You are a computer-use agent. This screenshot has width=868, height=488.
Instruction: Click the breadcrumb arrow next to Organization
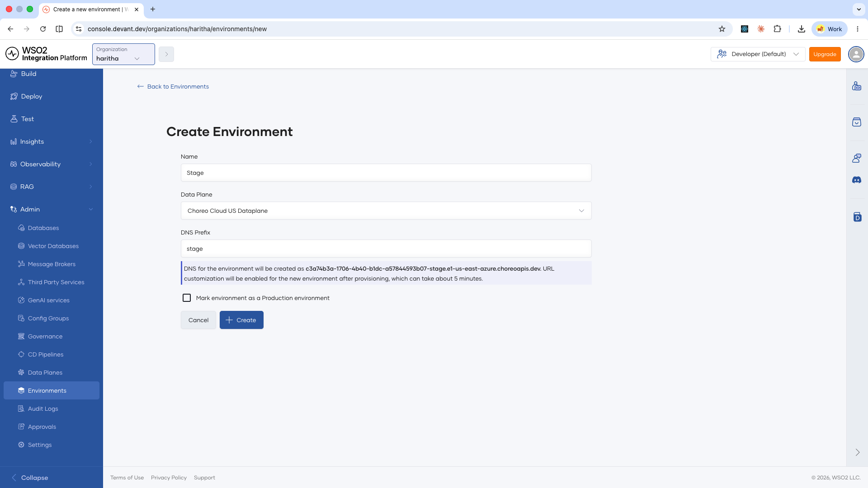[x=166, y=54]
